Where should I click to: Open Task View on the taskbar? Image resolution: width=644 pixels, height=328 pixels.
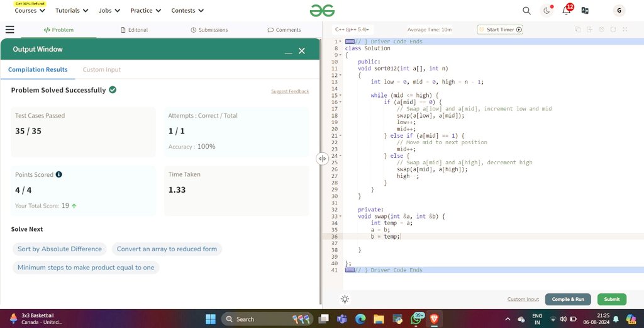[x=324, y=319]
